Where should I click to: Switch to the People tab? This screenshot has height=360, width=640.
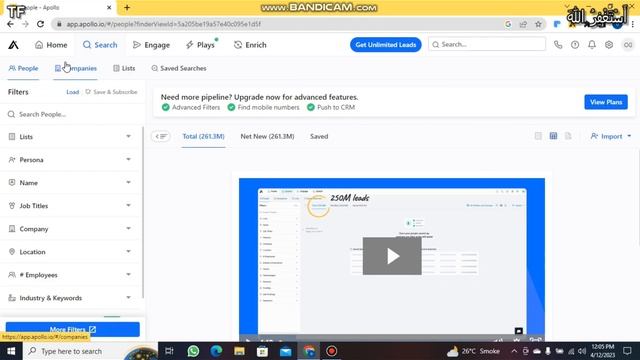click(x=23, y=68)
